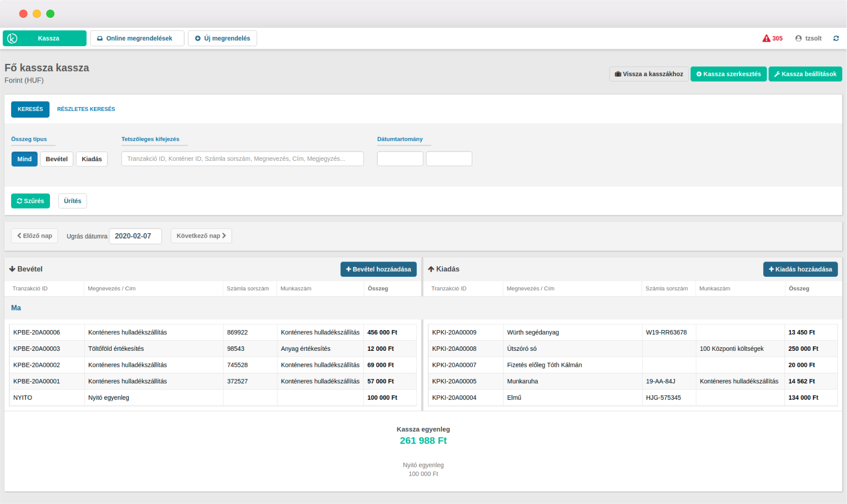This screenshot has height=504, width=847.
Task: Select the Kiadás amount type filter
Action: tap(91, 159)
